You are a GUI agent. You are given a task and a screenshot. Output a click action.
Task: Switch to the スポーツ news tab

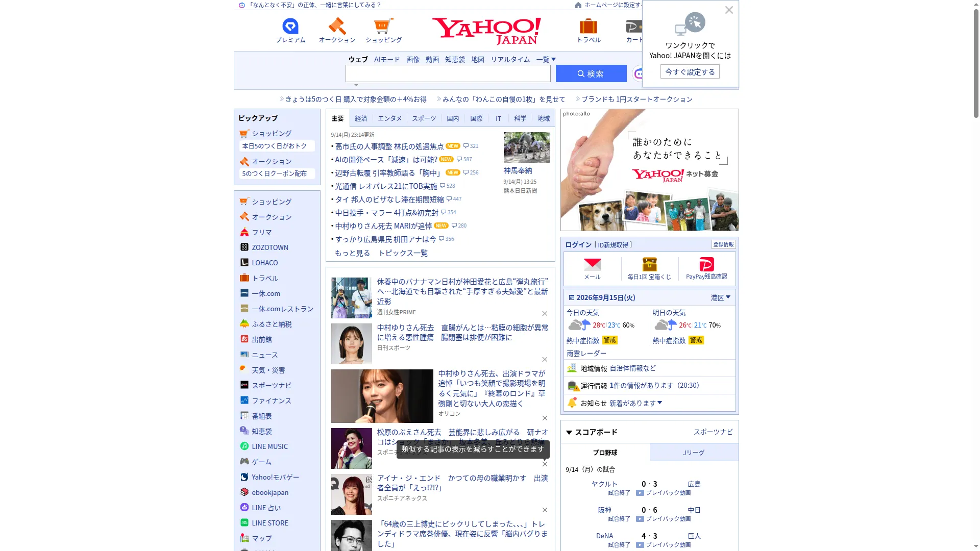coord(424,118)
